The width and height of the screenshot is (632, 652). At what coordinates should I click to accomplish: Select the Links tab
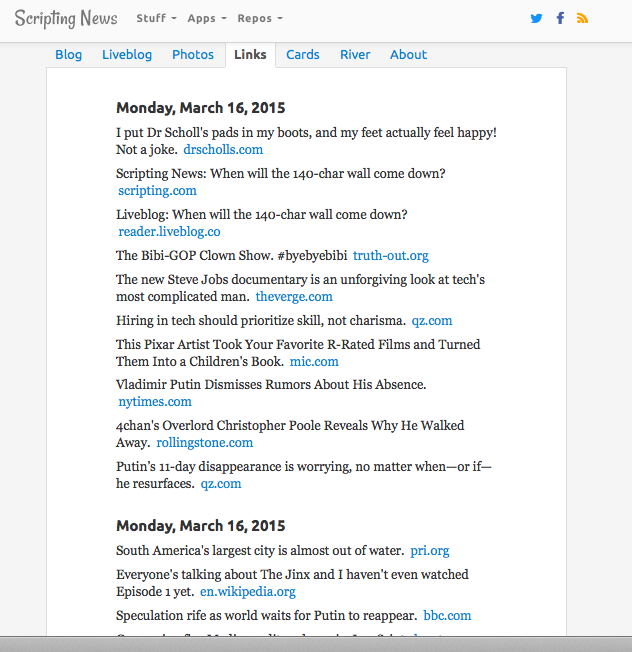pyautogui.click(x=250, y=54)
